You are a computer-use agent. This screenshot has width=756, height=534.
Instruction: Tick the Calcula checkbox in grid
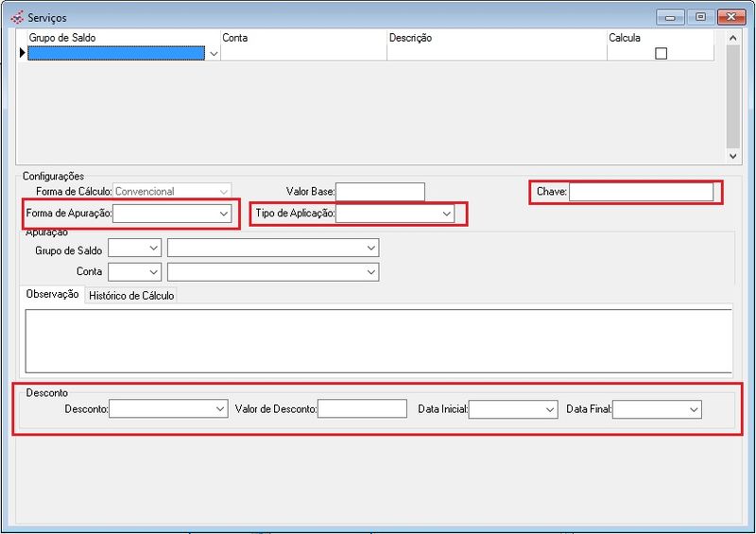pos(661,54)
